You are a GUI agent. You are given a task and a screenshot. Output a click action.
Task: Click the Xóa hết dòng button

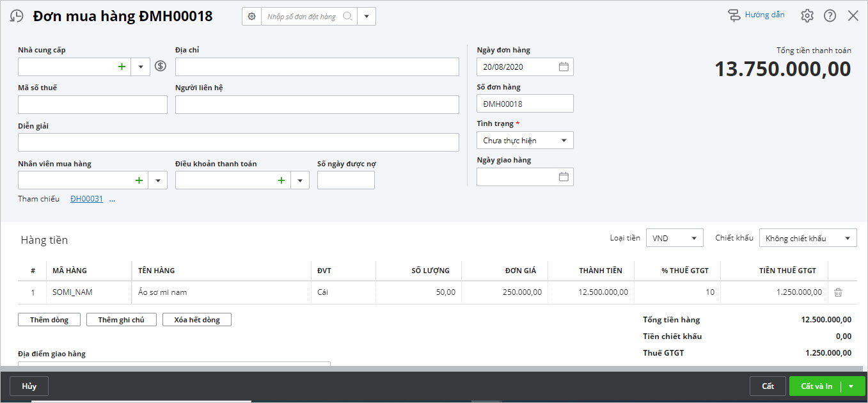pyautogui.click(x=197, y=320)
